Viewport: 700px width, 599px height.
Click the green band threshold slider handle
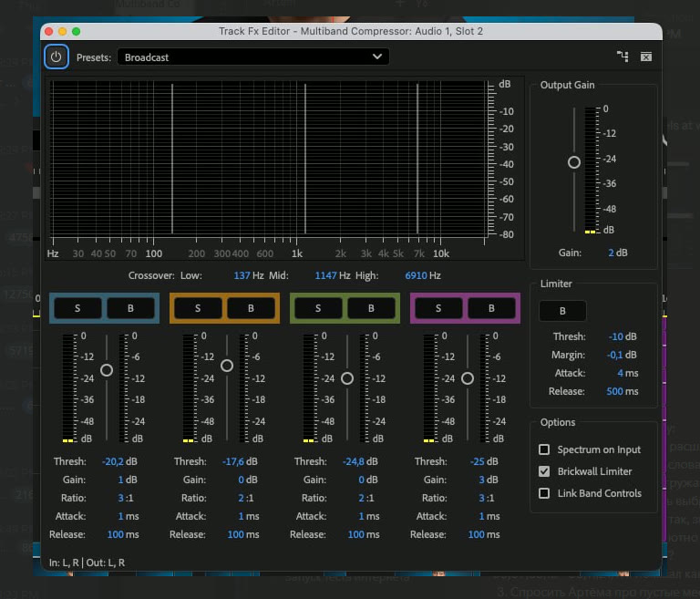pyautogui.click(x=347, y=378)
